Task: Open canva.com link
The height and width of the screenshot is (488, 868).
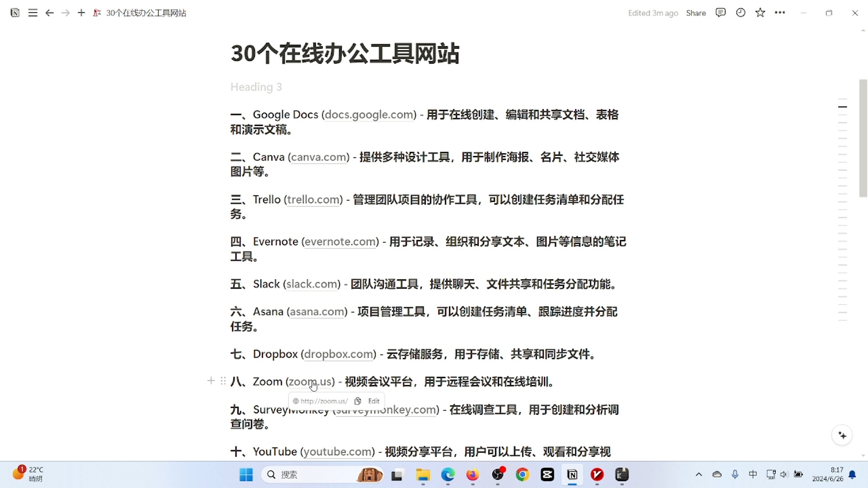Action: (319, 157)
